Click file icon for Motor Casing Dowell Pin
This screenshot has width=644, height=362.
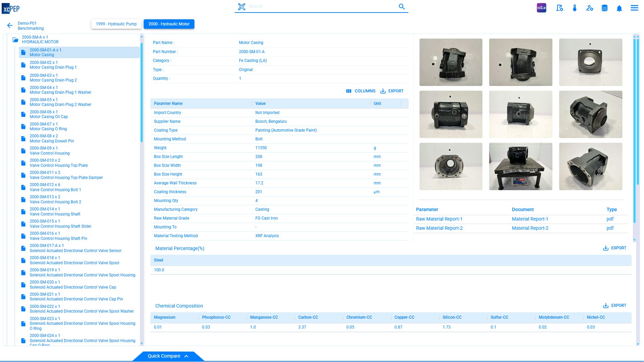[23, 139]
